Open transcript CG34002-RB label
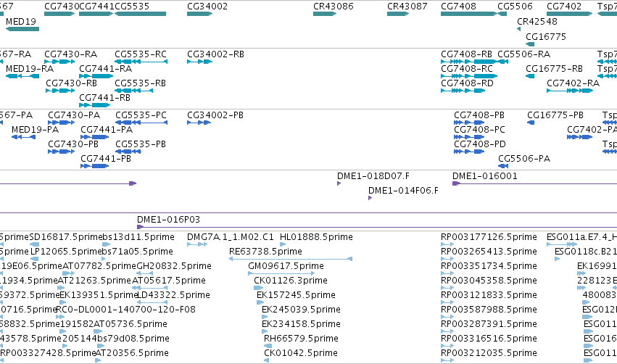Screen dimensions: 617x364 215,54
